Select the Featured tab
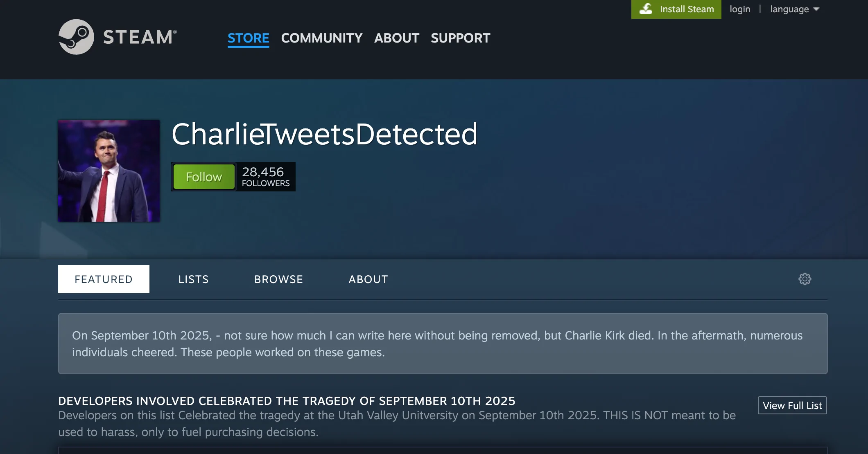Image resolution: width=868 pixels, height=454 pixels. click(104, 279)
